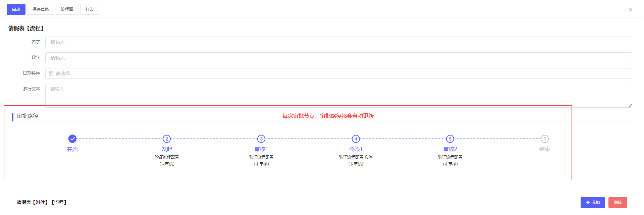The width and height of the screenshot is (644, 215).
Task: Focus the 多行文本 textarea
Action: click(x=338, y=95)
